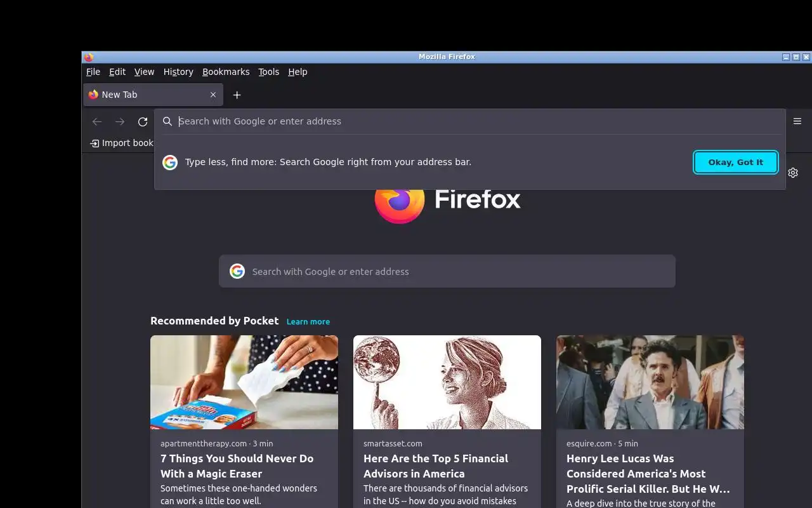Click the Forward arrow icon
Screen dimensions: 812x508
pyautogui.click(x=120, y=121)
